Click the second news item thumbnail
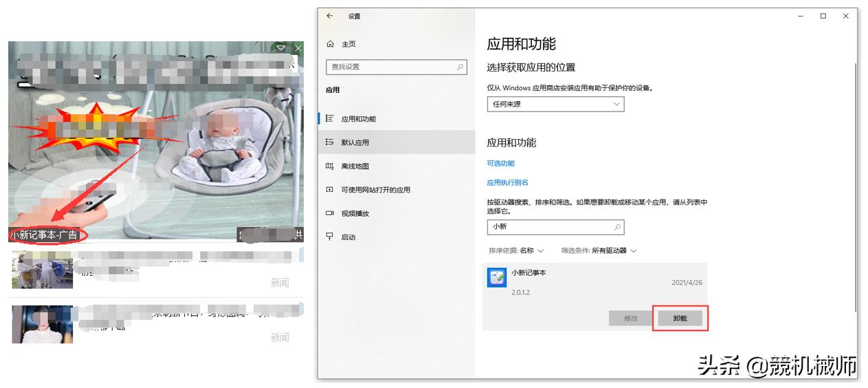 point(42,324)
